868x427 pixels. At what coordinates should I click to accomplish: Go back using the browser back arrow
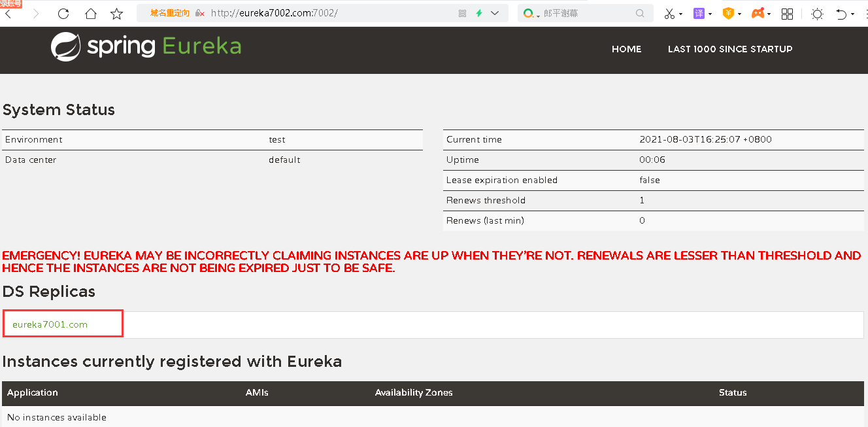point(8,14)
